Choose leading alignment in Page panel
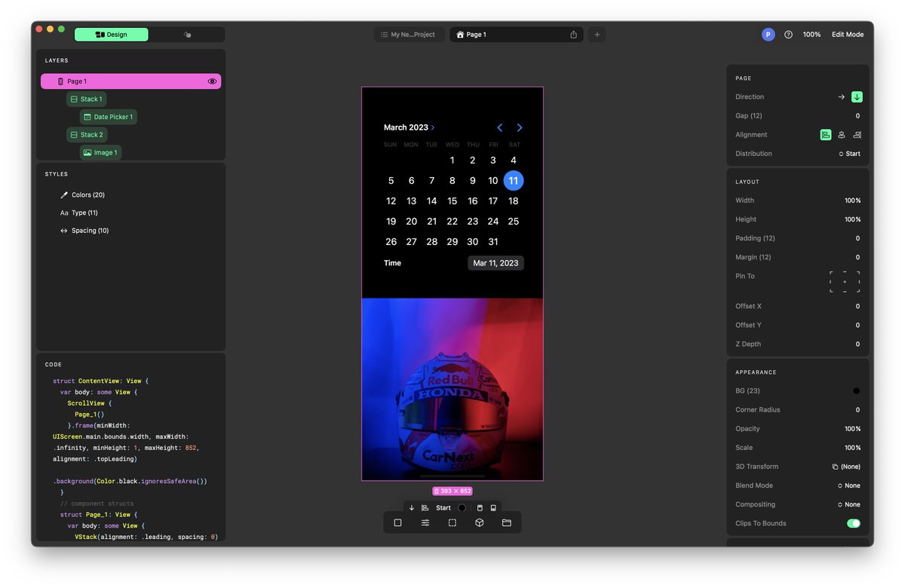 (826, 135)
